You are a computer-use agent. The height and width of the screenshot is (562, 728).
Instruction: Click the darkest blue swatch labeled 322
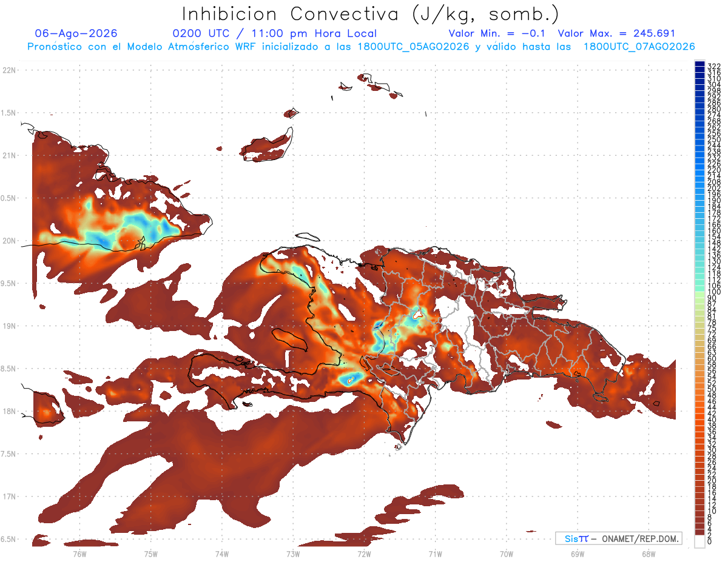[699, 64]
